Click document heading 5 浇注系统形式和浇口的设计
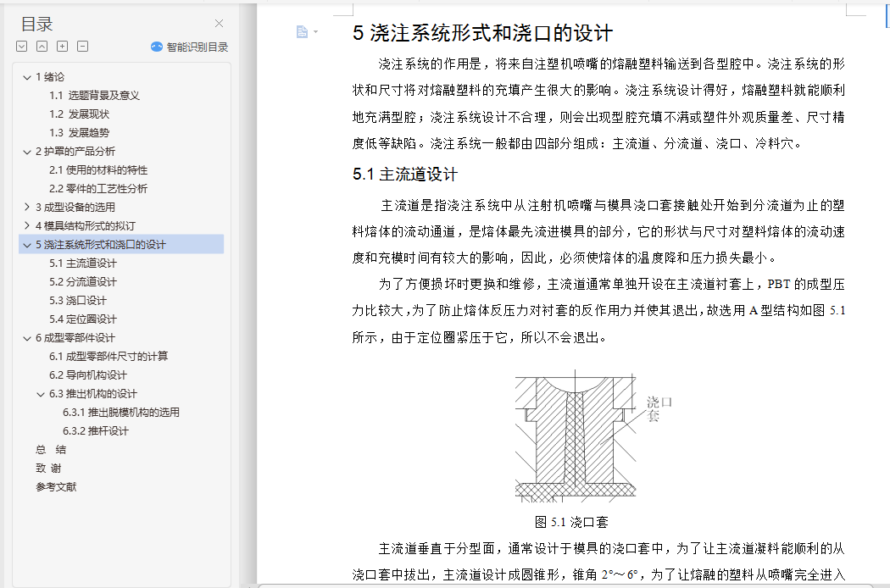 click(x=482, y=33)
